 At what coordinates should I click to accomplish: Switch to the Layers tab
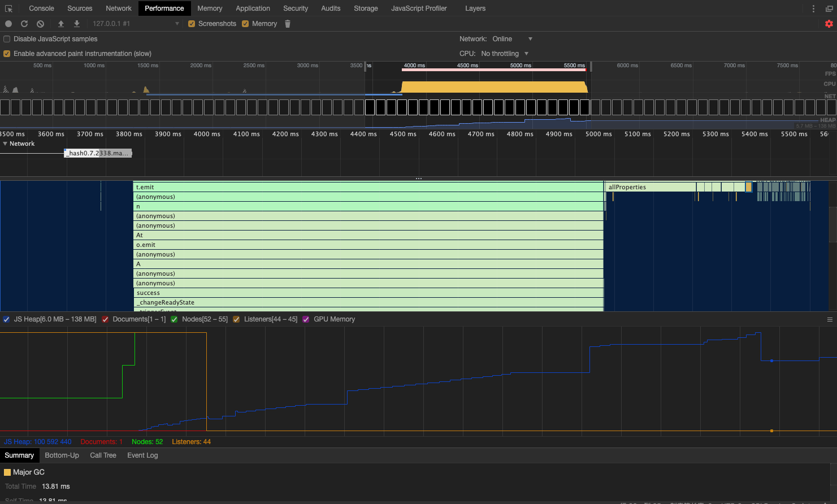475,8
